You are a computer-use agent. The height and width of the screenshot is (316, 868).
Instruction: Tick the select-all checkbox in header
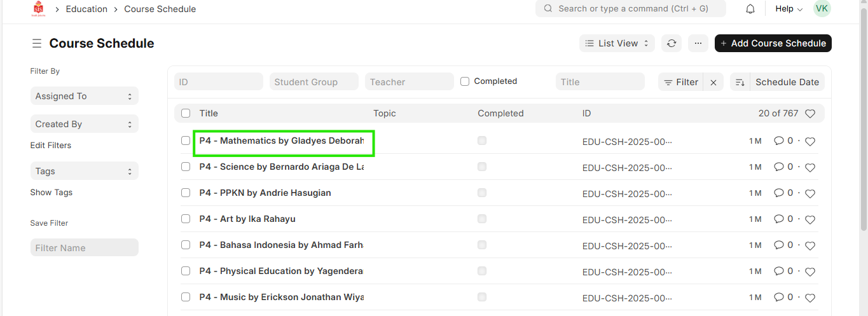tap(186, 113)
